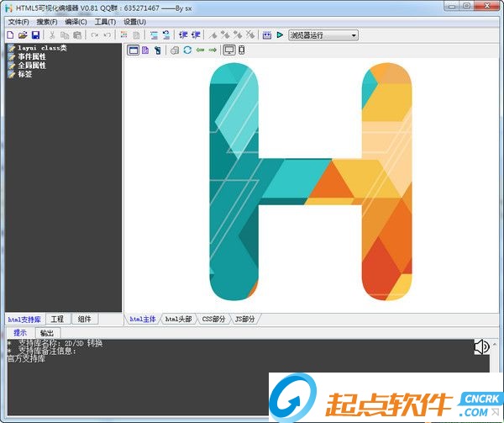The width and height of the screenshot is (504, 423).
Task: Click the New file icon in toolbar
Action: pos(10,35)
